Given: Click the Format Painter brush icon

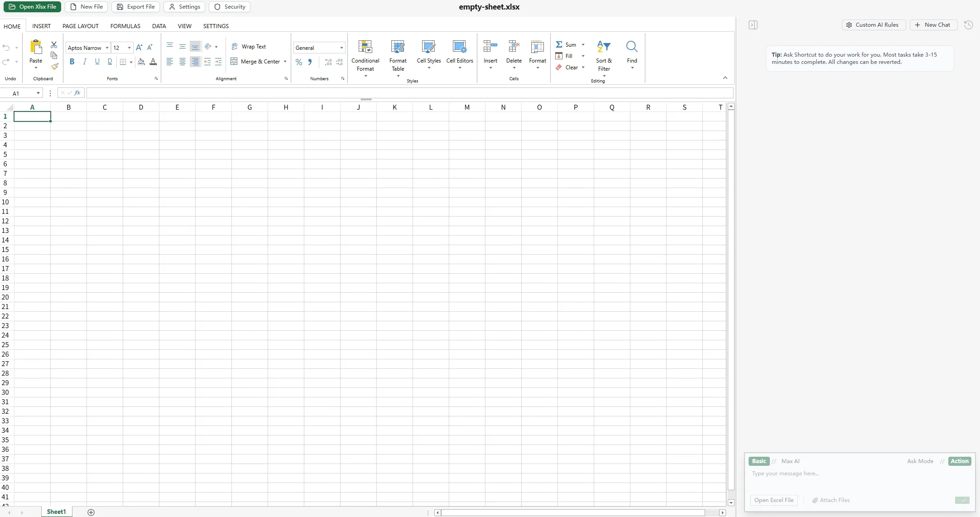Looking at the screenshot, I should (54, 67).
